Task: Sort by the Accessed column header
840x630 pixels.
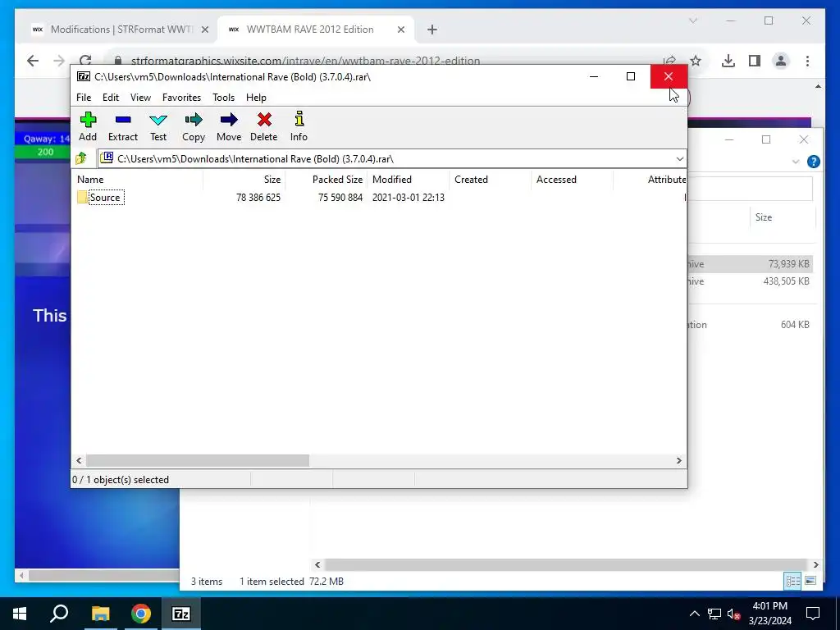Action: pos(572,180)
